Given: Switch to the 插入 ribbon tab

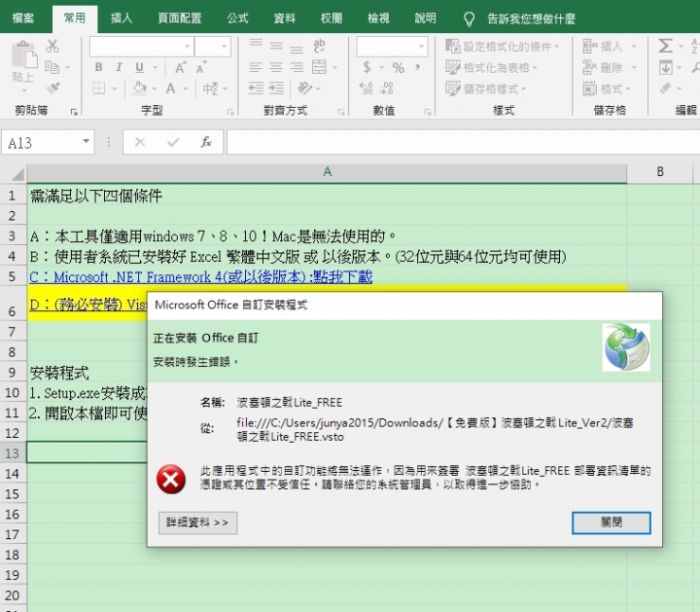Looking at the screenshot, I should (x=122, y=18).
